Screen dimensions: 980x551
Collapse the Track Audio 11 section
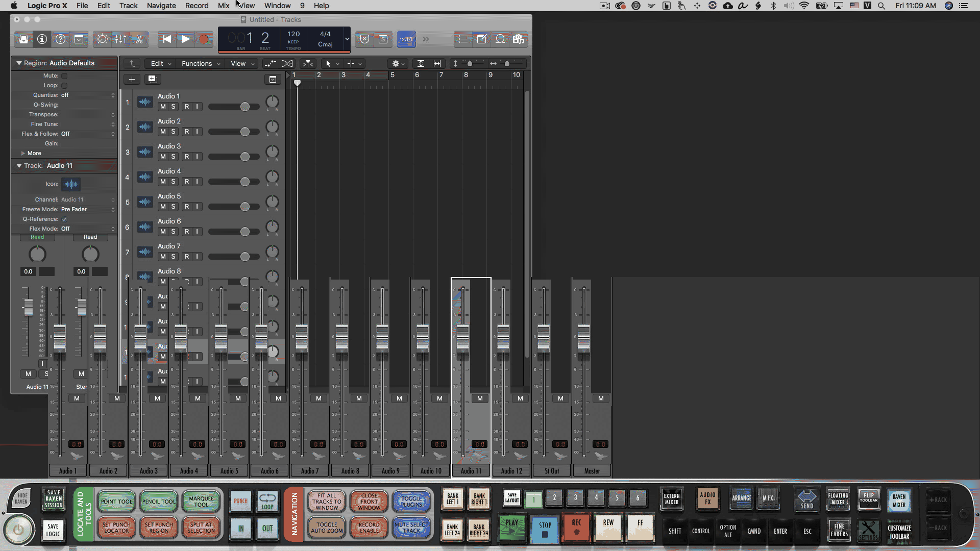pyautogui.click(x=19, y=166)
